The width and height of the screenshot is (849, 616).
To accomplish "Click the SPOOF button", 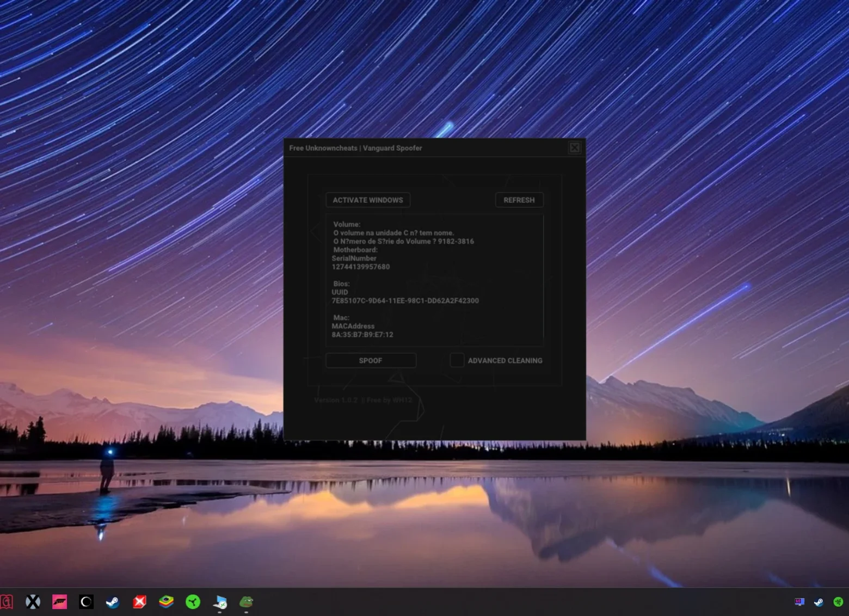I will tap(371, 361).
